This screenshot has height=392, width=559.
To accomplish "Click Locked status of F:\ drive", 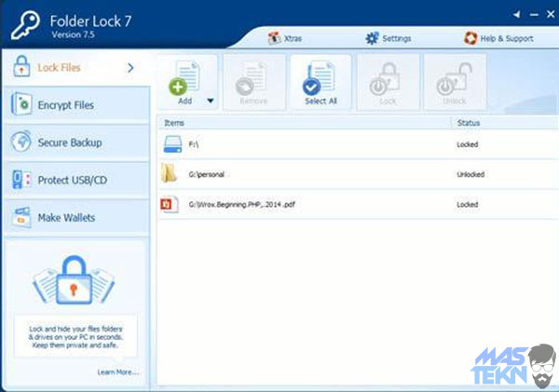I will coord(468,144).
